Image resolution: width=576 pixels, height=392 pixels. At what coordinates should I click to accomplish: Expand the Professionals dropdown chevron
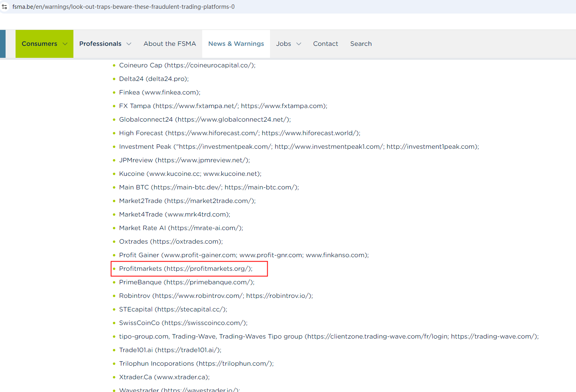click(x=129, y=44)
